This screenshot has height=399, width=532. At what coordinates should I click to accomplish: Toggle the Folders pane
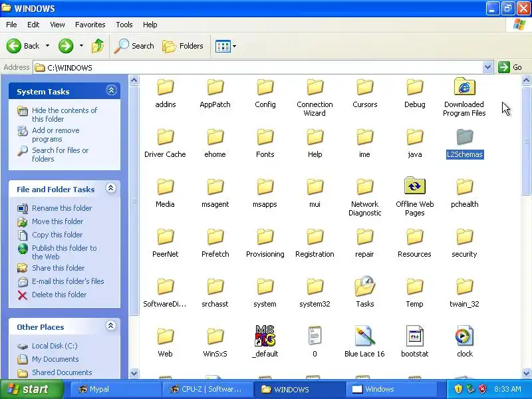pyautogui.click(x=183, y=46)
